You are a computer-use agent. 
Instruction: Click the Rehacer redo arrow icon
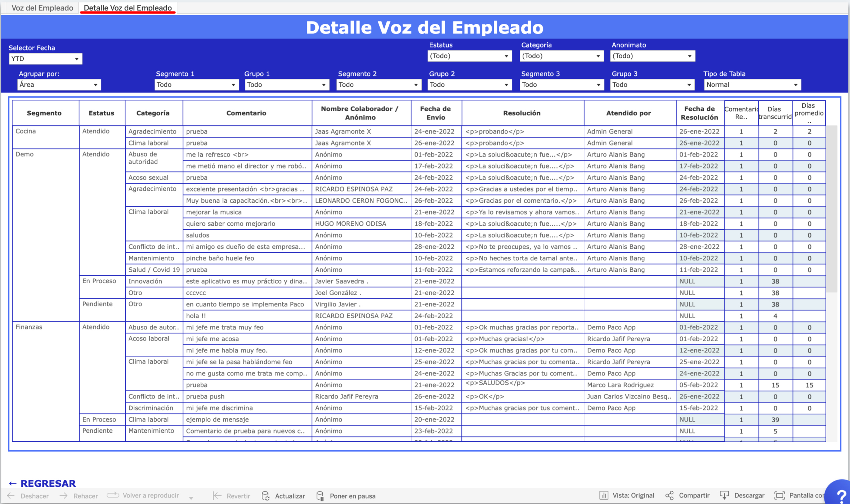tap(63, 496)
